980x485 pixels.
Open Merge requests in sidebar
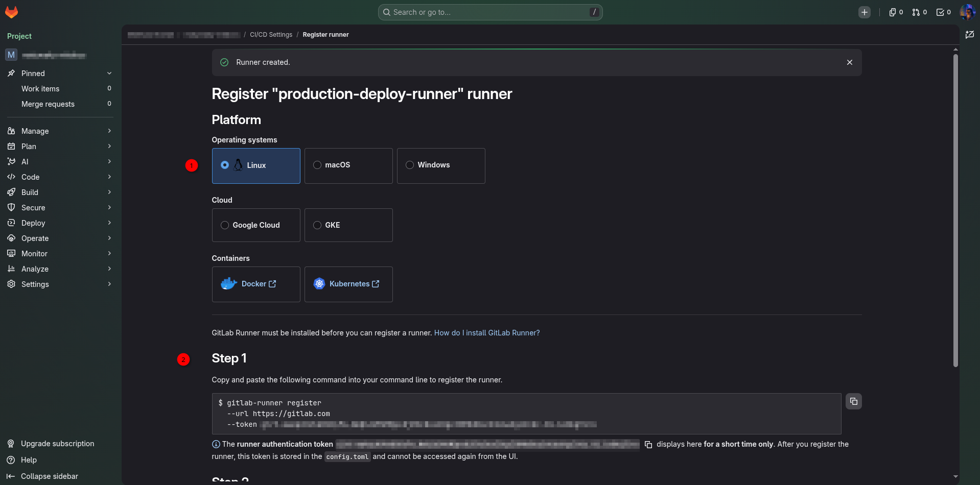pos(60,104)
